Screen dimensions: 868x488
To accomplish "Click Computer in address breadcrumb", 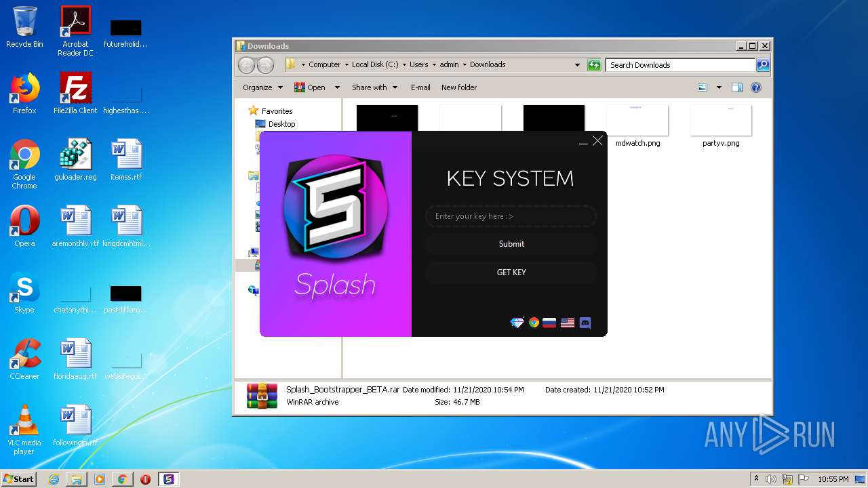I will (325, 65).
